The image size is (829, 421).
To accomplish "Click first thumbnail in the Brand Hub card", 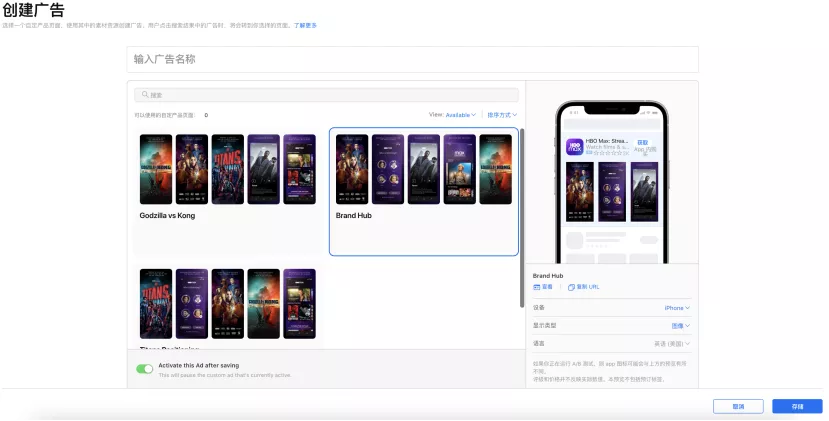I will pos(352,169).
